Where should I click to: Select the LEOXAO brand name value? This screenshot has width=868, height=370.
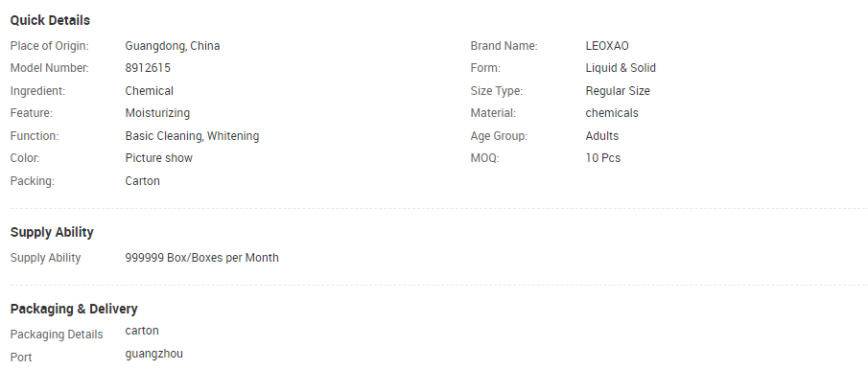coord(607,46)
